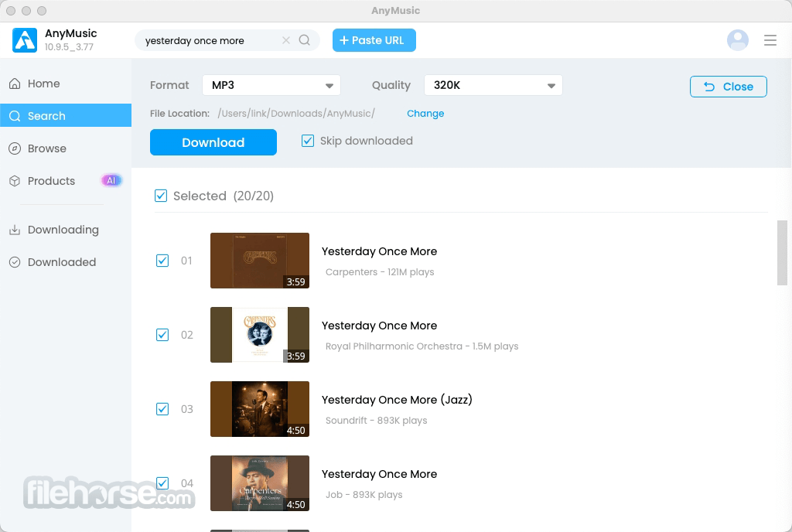Click the blue Download button
Image resolution: width=792 pixels, height=532 pixels.
click(x=213, y=142)
